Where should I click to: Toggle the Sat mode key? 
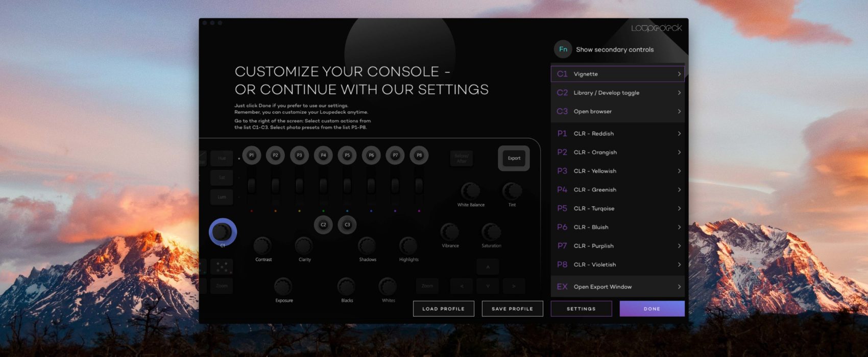click(x=222, y=177)
